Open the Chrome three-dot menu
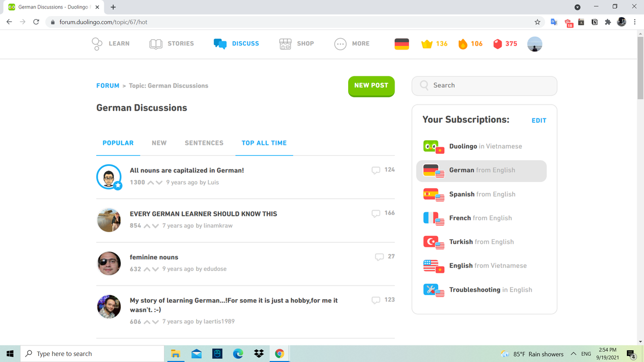644x362 pixels. pyautogui.click(x=635, y=22)
